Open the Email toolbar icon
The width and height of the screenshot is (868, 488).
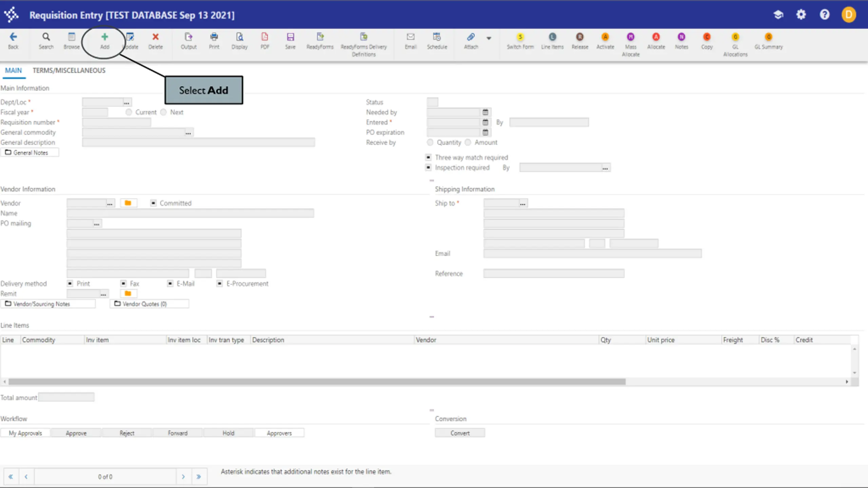tap(411, 37)
